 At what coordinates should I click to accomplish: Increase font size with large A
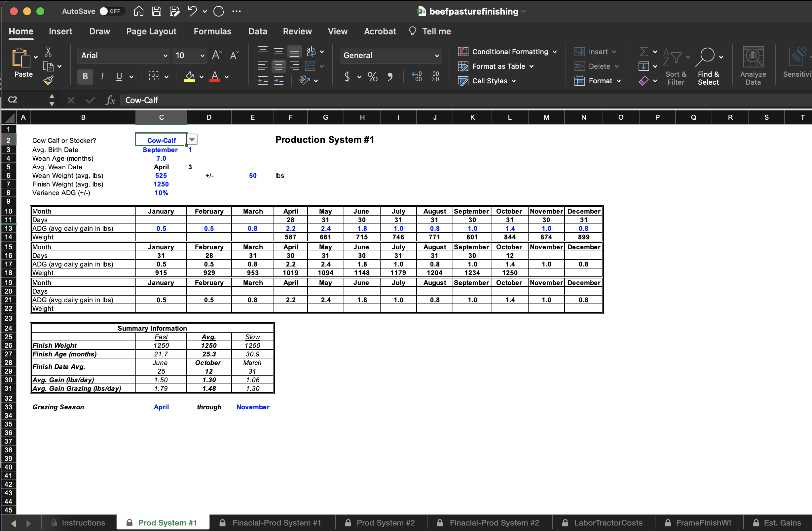[217, 55]
